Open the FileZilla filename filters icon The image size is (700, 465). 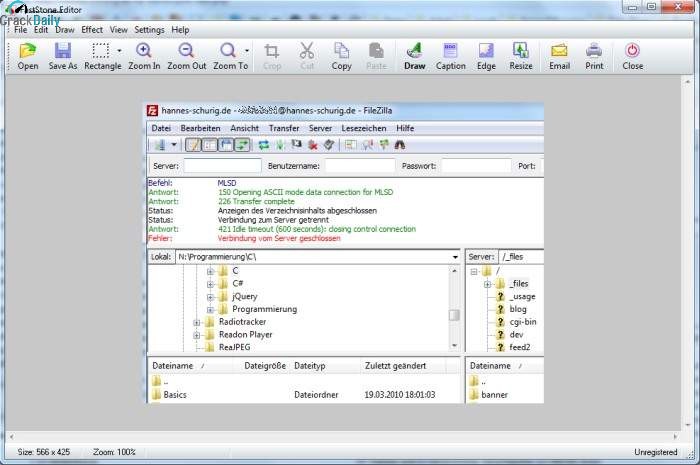pos(350,145)
